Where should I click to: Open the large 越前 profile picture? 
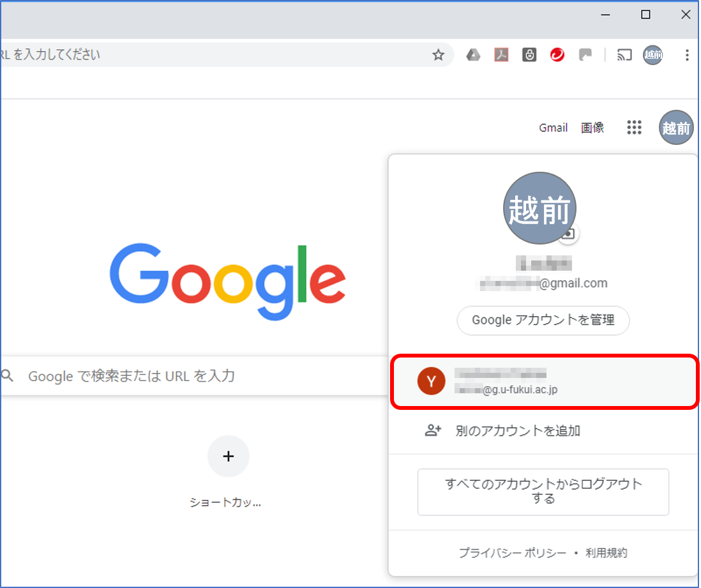539,208
